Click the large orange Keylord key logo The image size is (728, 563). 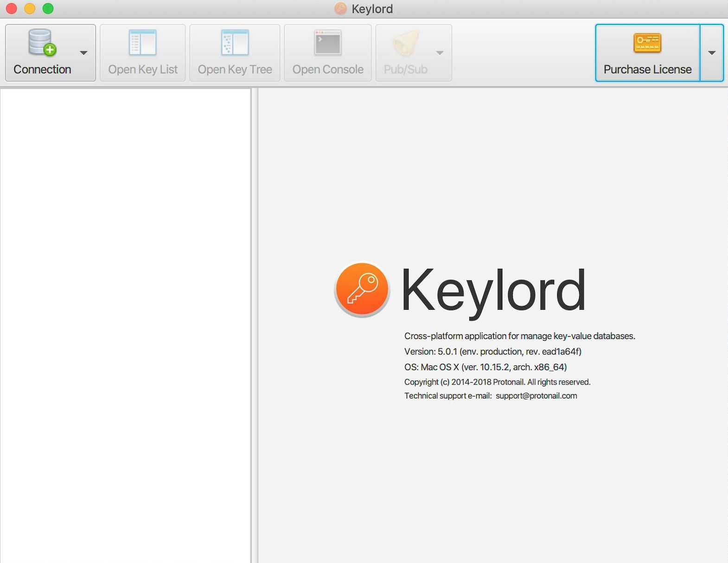(362, 289)
